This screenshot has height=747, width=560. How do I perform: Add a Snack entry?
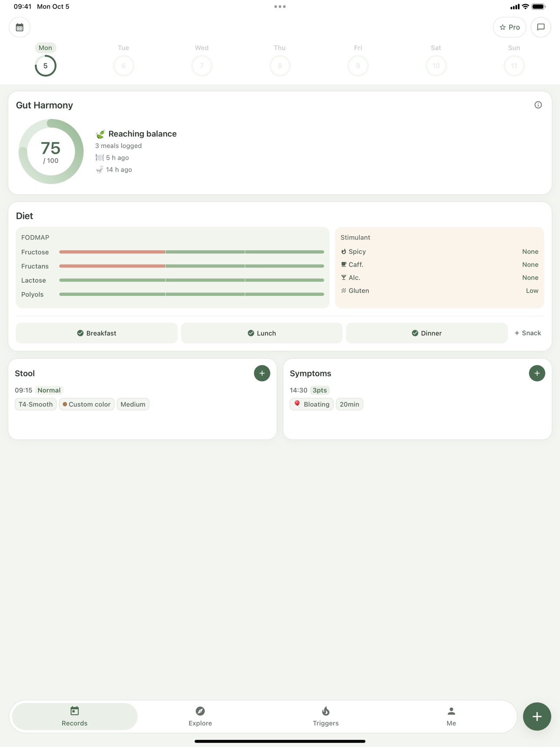point(527,333)
